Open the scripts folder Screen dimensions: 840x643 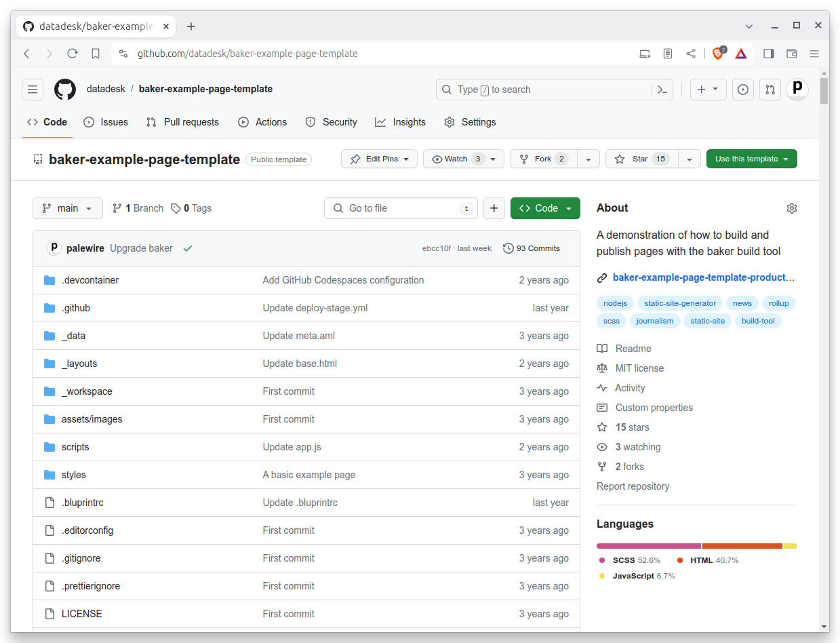click(x=75, y=447)
